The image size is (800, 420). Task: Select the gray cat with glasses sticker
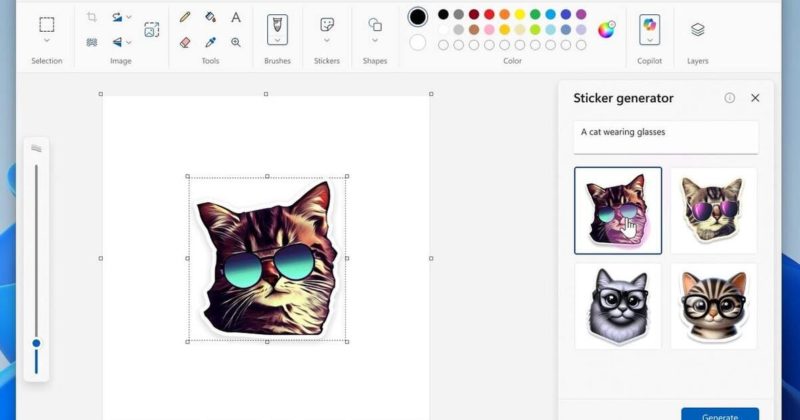pyautogui.click(x=617, y=305)
